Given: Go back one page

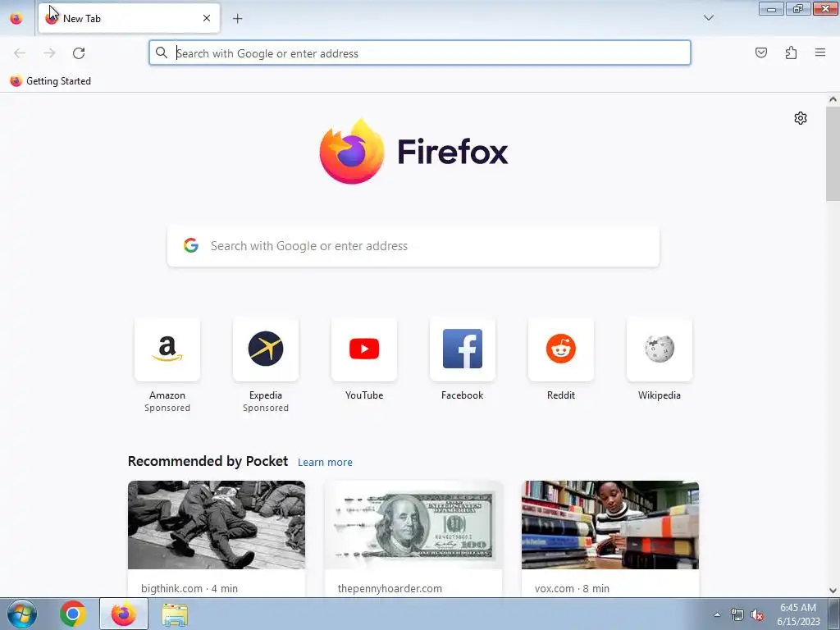Looking at the screenshot, I should (20, 53).
